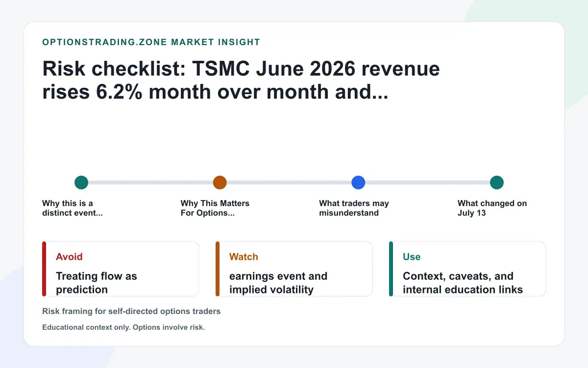This screenshot has width=588, height=368.
Task: Select 'Why this is a distinct event...' label
Action: (x=73, y=208)
